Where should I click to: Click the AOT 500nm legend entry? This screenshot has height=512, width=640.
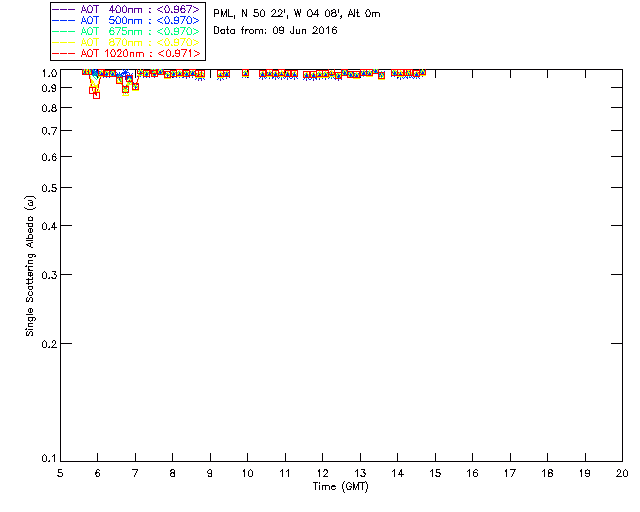pyautogui.click(x=127, y=20)
